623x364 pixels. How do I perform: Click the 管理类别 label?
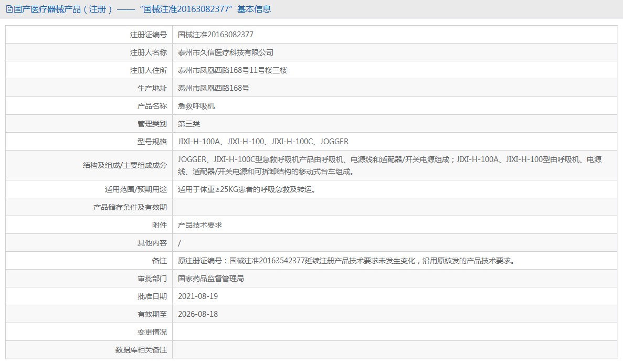tap(152, 124)
